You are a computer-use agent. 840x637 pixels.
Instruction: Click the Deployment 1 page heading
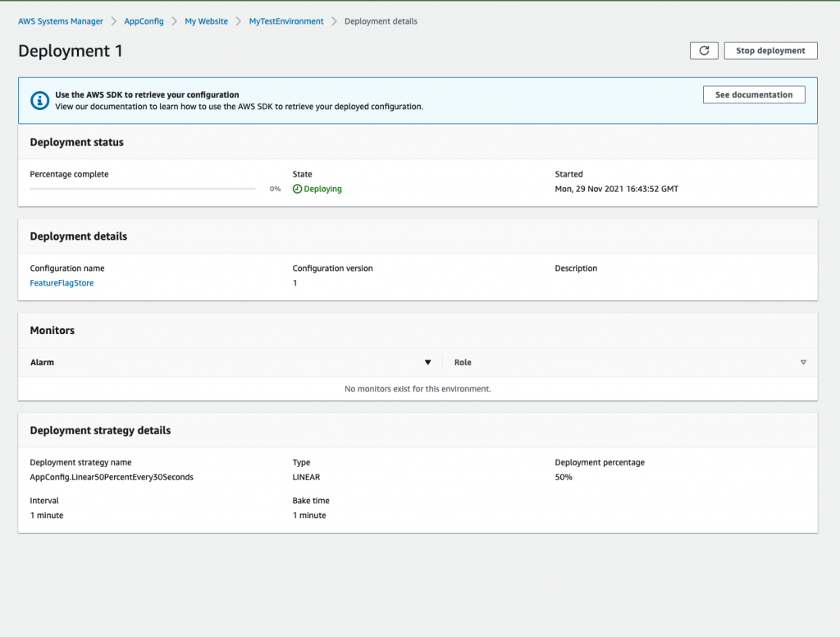[x=71, y=51]
